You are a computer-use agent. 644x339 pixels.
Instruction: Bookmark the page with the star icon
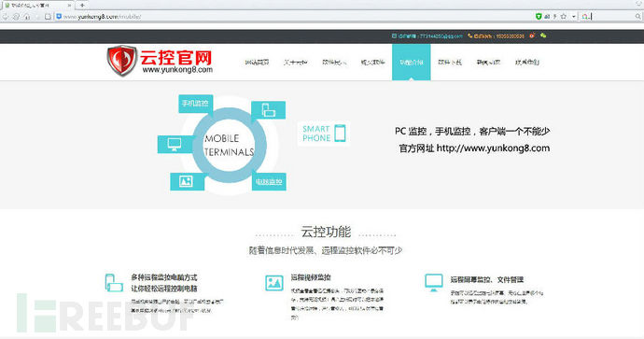(x=564, y=17)
